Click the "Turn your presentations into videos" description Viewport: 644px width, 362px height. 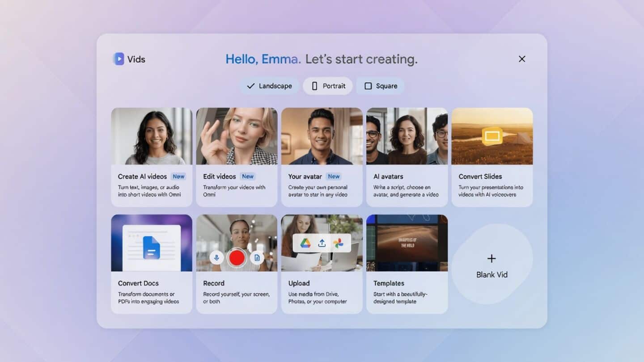point(491,191)
